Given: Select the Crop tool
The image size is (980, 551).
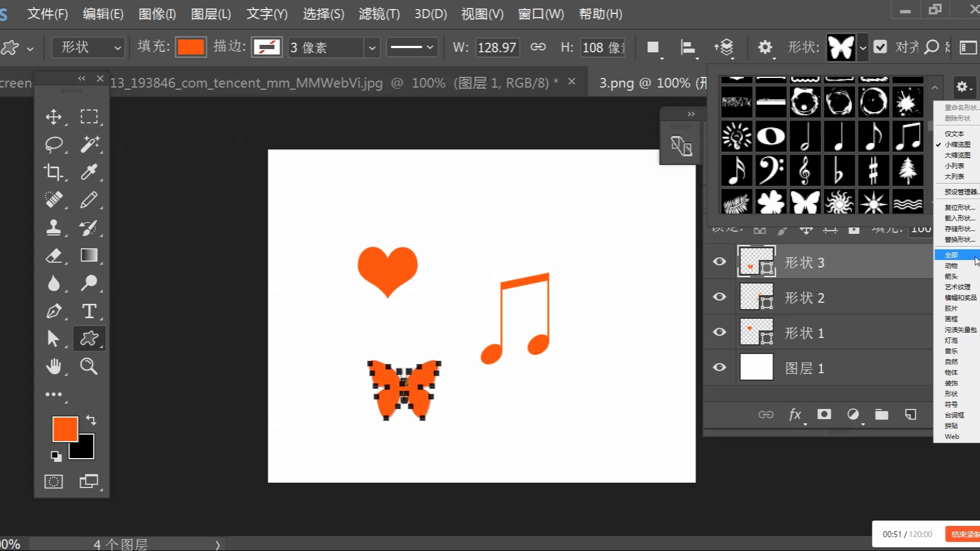Looking at the screenshot, I should 53,172.
